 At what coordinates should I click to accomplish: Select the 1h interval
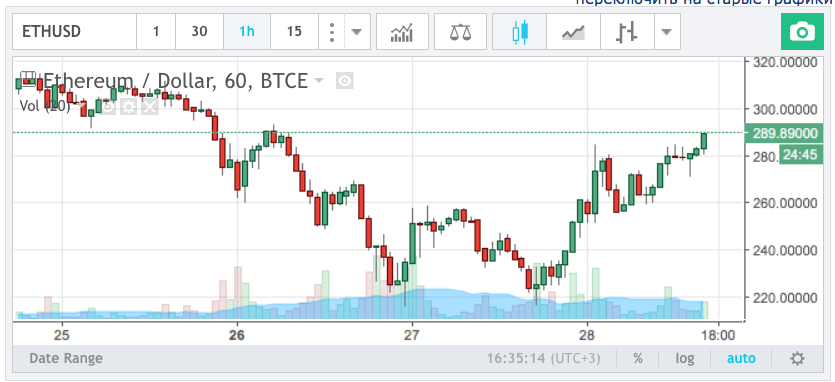coord(247,31)
